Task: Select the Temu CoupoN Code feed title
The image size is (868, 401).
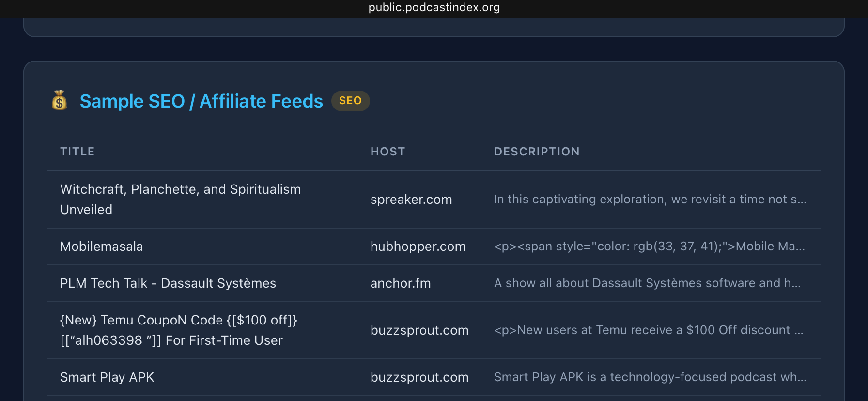Action: tap(178, 330)
